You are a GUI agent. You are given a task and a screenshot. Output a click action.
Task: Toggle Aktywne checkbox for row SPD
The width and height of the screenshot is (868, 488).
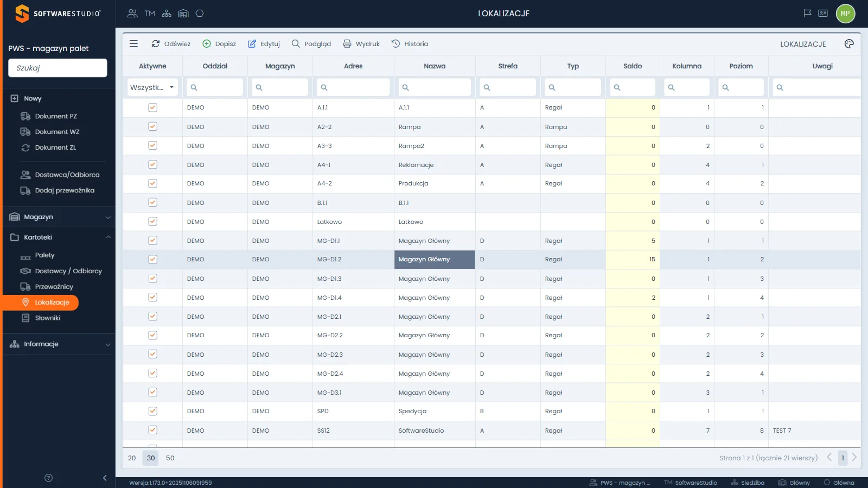click(153, 411)
